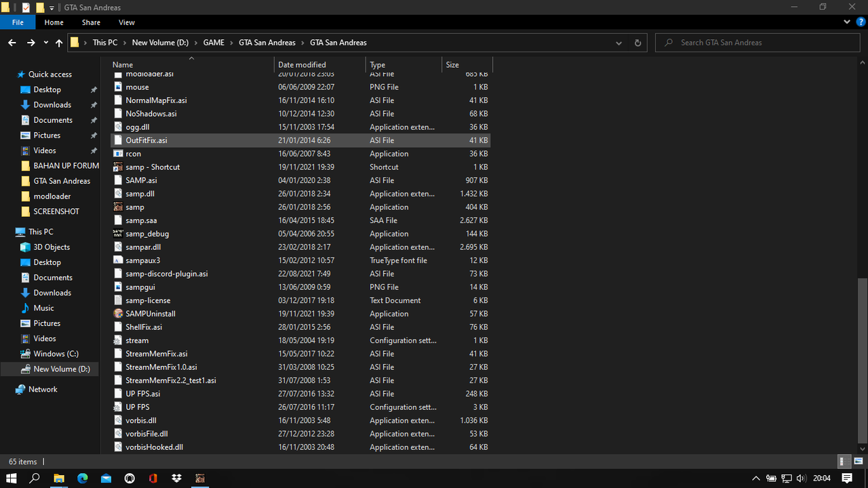868x488 pixels.
Task: Click Search GTA San Andreas field
Action: (758, 42)
